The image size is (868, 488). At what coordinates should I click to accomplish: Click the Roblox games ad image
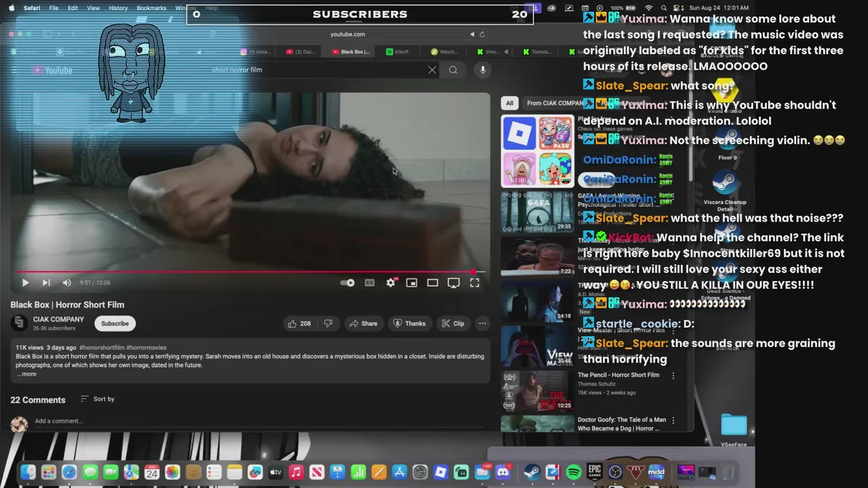tap(537, 151)
